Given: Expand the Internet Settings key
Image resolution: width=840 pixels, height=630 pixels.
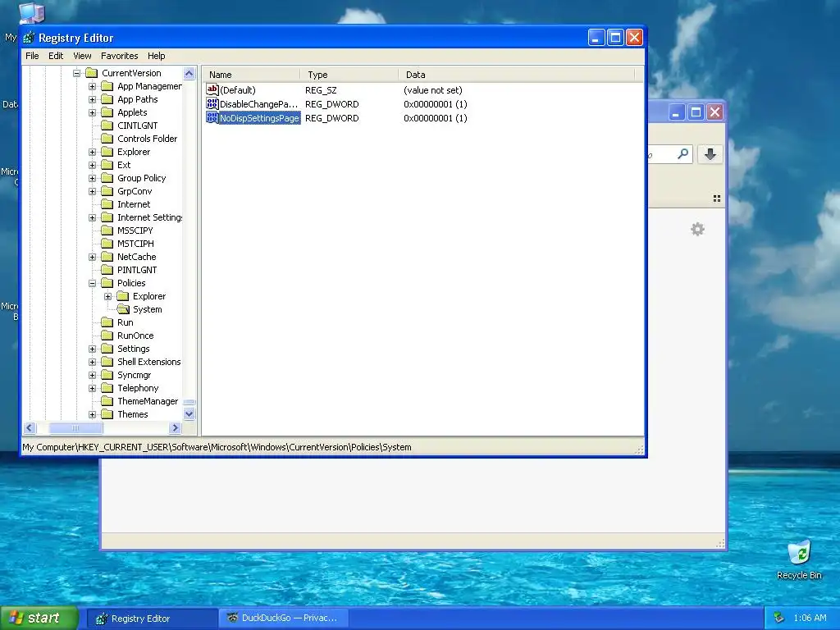Looking at the screenshot, I should point(92,217).
